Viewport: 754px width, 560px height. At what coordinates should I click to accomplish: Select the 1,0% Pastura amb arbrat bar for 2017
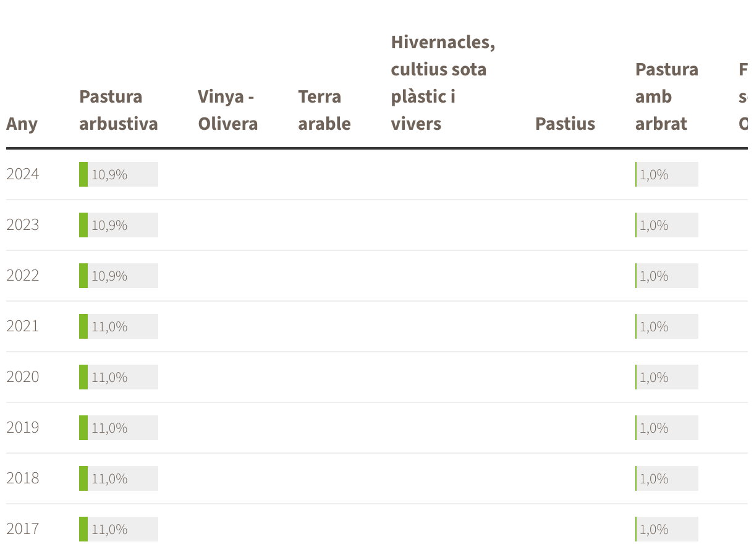coord(666,529)
